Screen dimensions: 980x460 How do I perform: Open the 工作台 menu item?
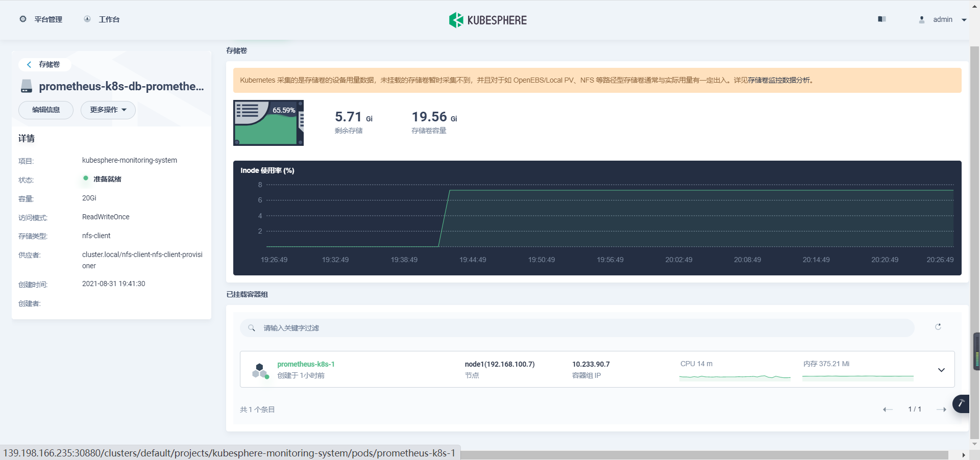click(x=109, y=19)
